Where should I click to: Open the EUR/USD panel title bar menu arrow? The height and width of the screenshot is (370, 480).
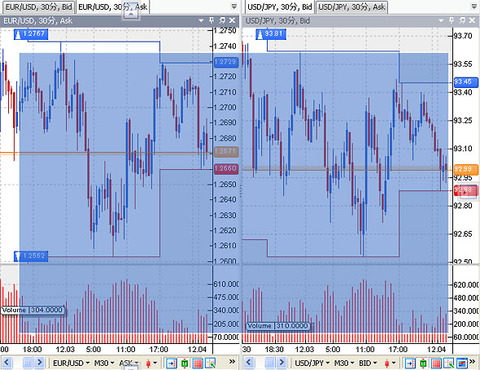point(201,21)
